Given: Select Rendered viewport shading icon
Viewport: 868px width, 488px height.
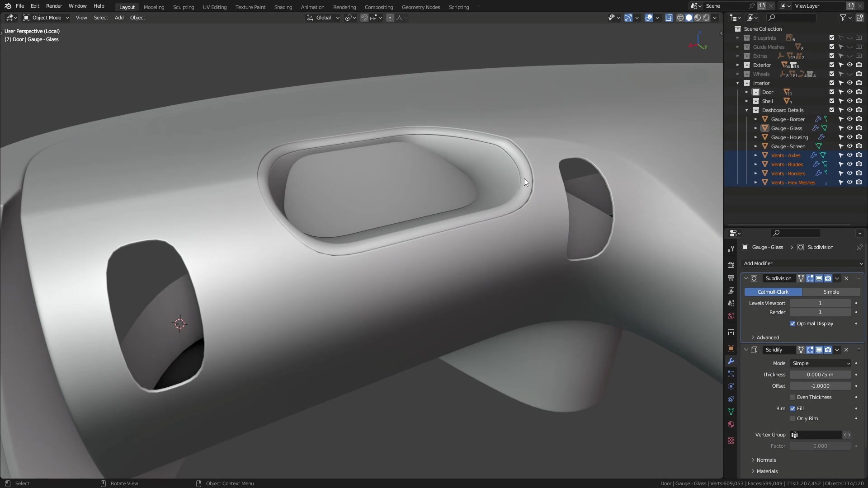Looking at the screenshot, I should [x=706, y=18].
